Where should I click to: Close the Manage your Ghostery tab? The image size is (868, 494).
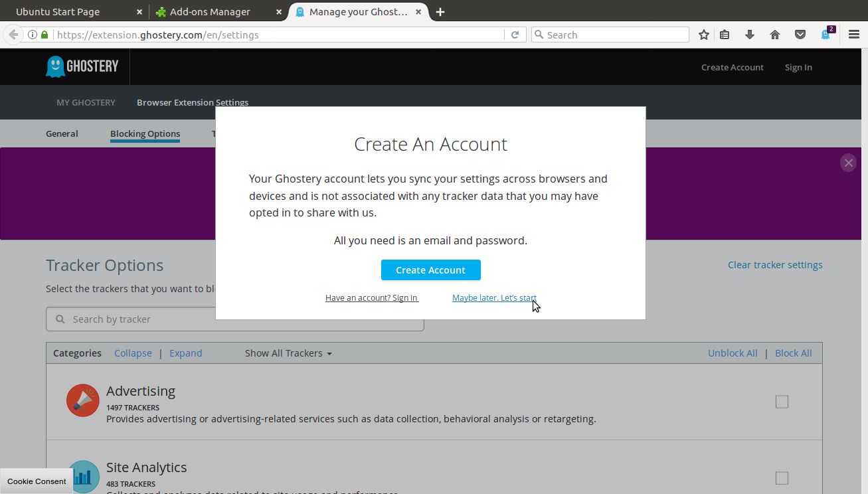tap(419, 12)
